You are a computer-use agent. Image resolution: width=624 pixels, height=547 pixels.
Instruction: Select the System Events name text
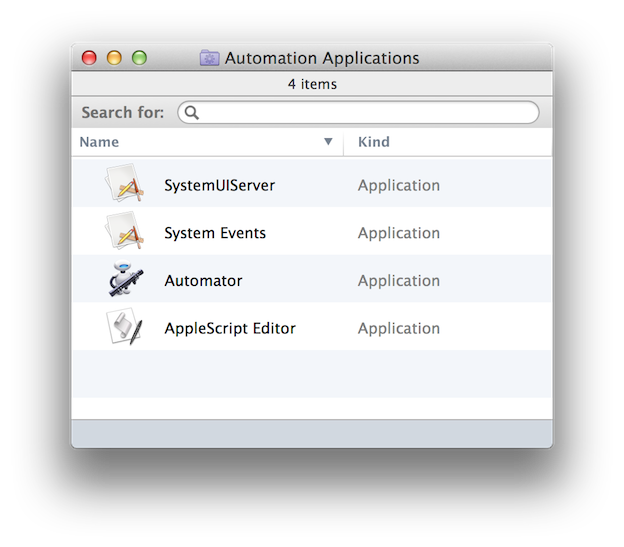pyautogui.click(x=215, y=233)
